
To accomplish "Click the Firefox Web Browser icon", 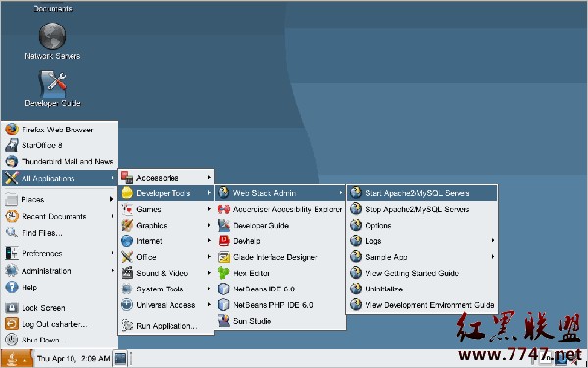I will (x=11, y=130).
